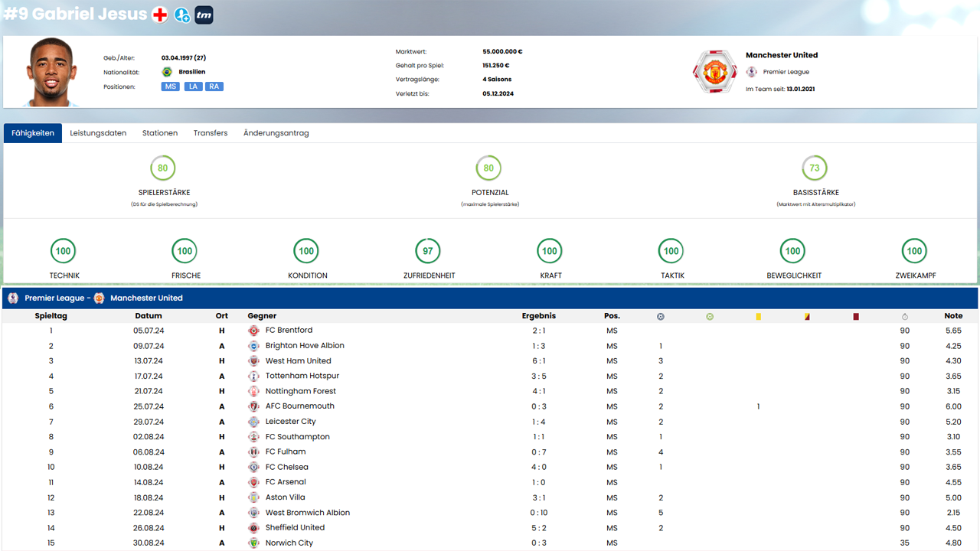
Task: Click Tottenham Hotspur crest icon
Action: 254,377
